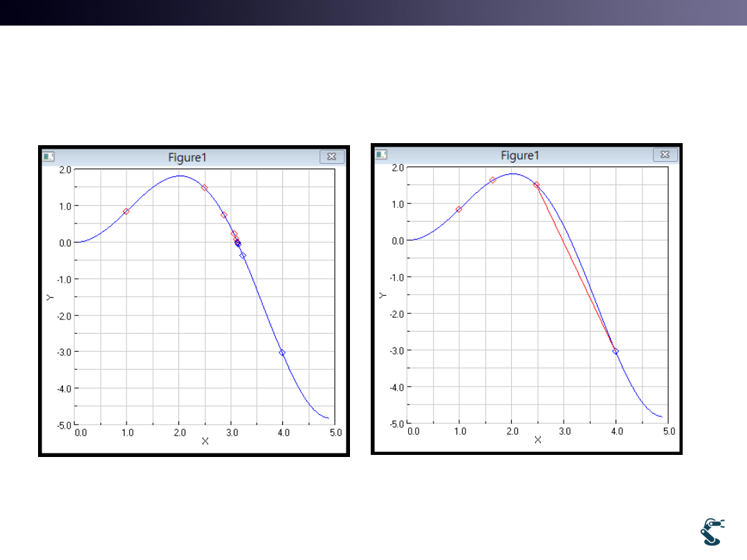
Task: Click the left Figure1 title bar text
Action: pos(187,157)
